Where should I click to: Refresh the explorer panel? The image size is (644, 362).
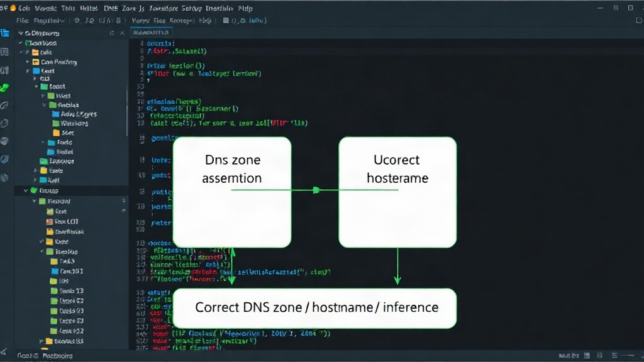point(112,33)
